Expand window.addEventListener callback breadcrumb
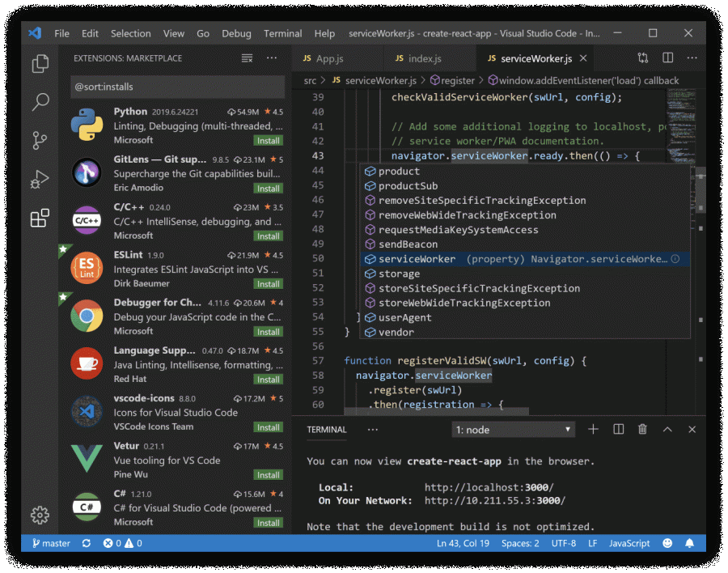 point(583,80)
